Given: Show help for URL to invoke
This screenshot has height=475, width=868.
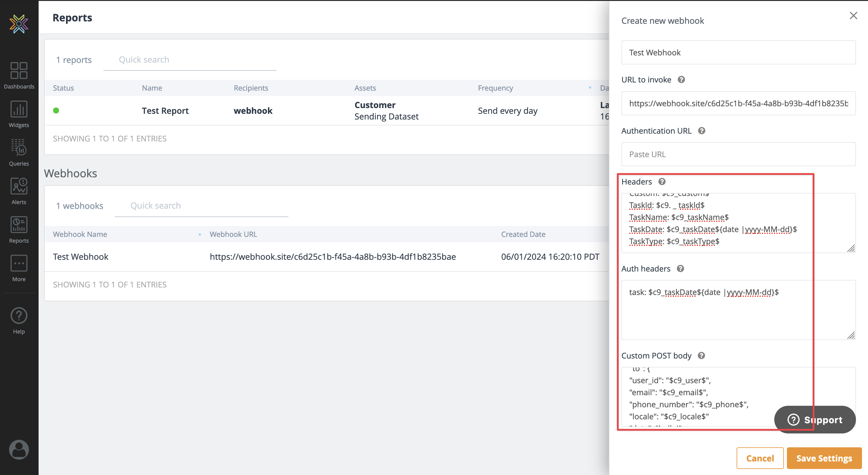Looking at the screenshot, I should click(681, 80).
